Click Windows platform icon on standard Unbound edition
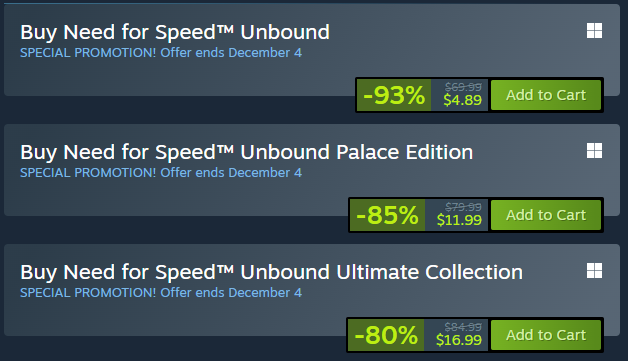The image size is (628, 361). click(x=594, y=30)
